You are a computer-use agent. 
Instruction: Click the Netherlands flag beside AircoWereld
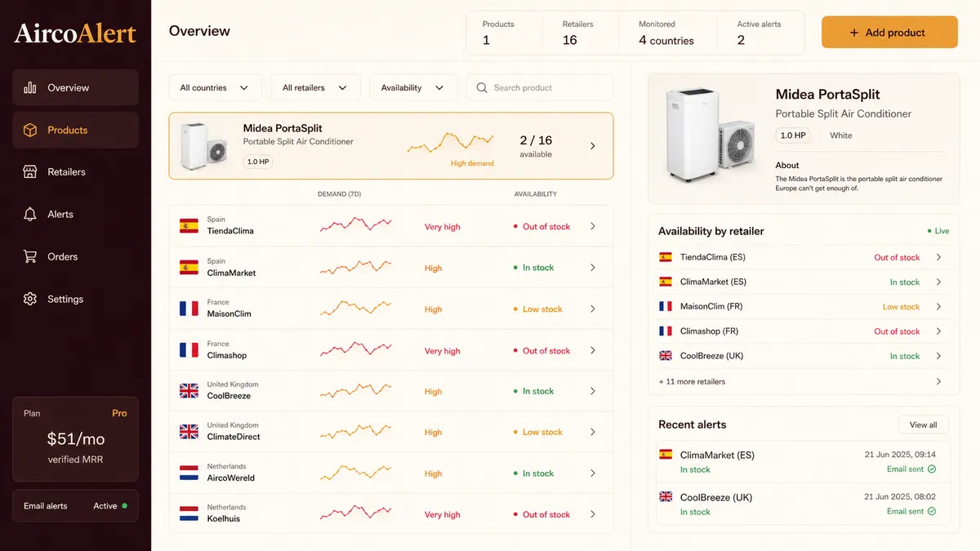tap(189, 473)
